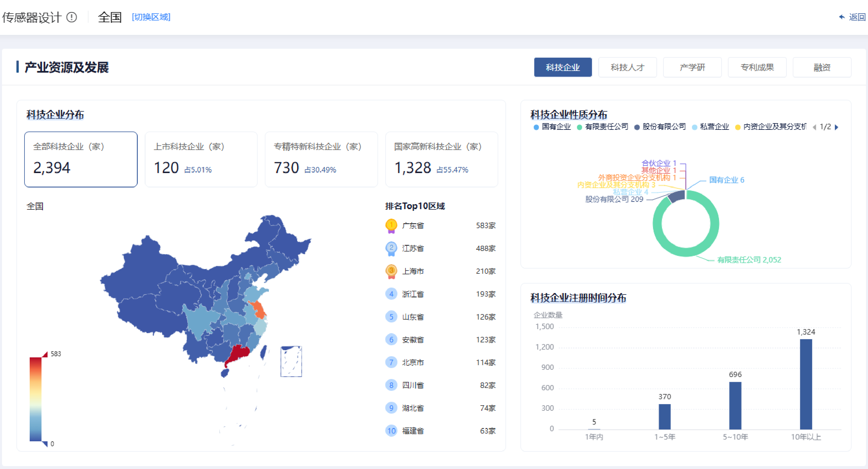Toggle the 私营企业 legend item
Viewport: 868px width, 469px height.
click(x=710, y=127)
